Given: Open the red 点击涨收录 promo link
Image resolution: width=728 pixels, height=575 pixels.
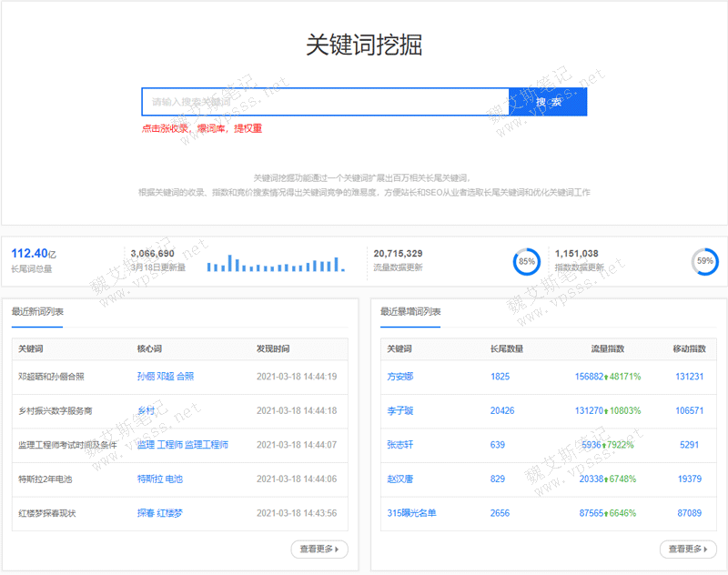Looking at the screenshot, I should 201,129.
